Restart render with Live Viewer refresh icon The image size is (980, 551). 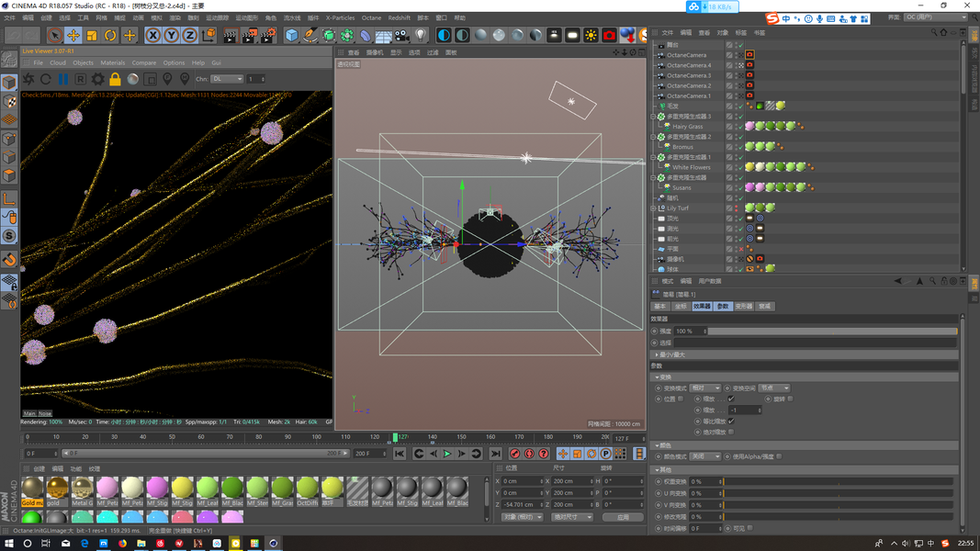point(46,79)
